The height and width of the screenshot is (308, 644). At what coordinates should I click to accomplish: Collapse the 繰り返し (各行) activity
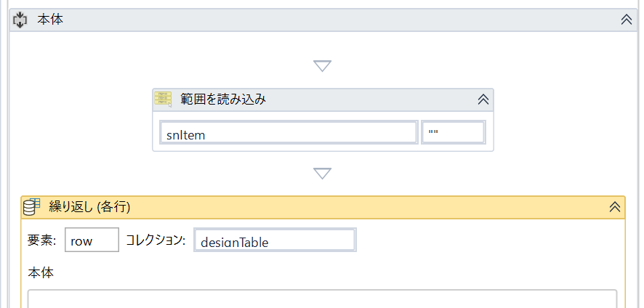[614, 207]
